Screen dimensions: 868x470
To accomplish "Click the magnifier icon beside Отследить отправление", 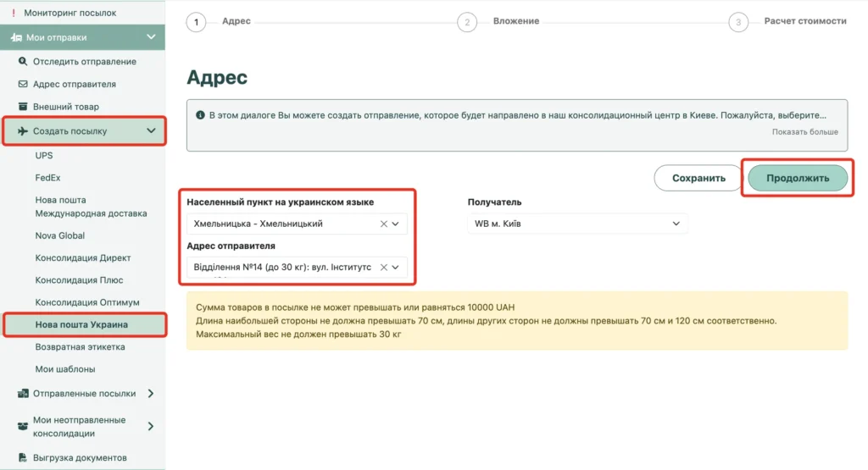I will point(23,61).
